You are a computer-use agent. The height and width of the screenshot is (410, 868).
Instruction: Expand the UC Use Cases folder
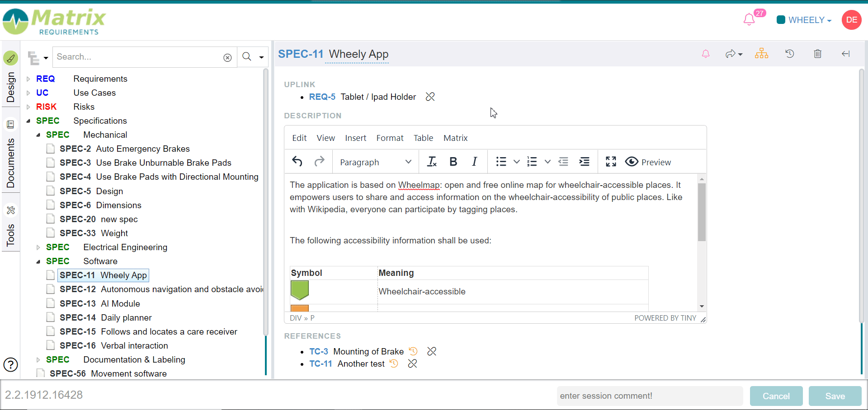(28, 93)
